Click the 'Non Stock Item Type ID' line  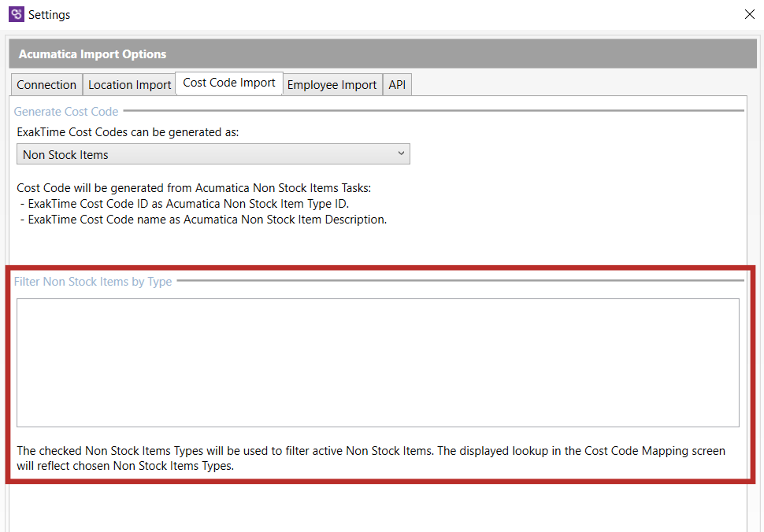point(184,204)
